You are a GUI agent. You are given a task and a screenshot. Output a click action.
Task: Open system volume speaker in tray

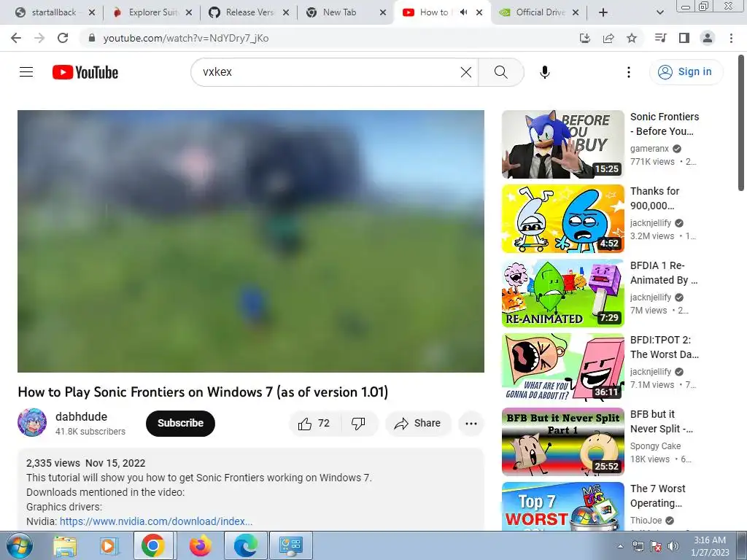[x=673, y=546]
